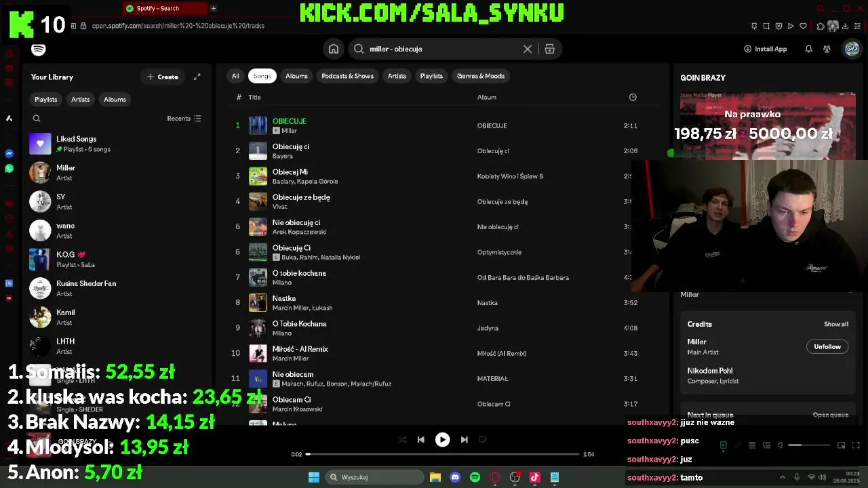Open album link 'Optymistycznie'

[x=499, y=252]
